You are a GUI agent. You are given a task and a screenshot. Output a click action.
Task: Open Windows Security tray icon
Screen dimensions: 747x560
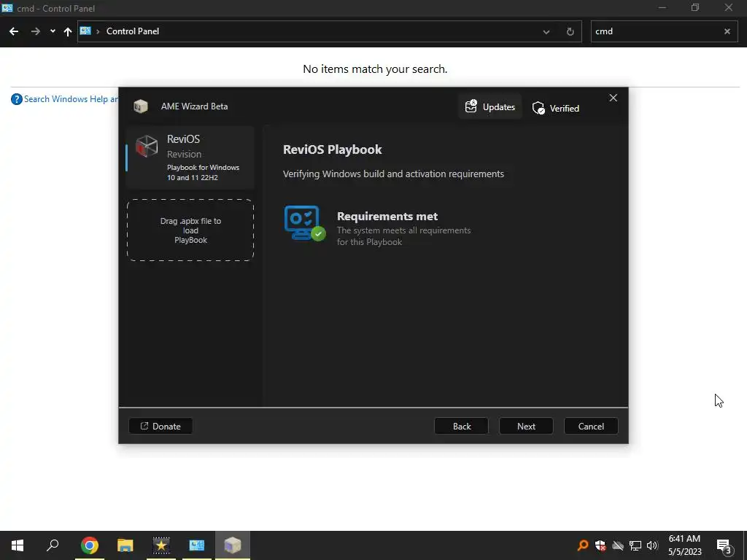tap(600, 545)
